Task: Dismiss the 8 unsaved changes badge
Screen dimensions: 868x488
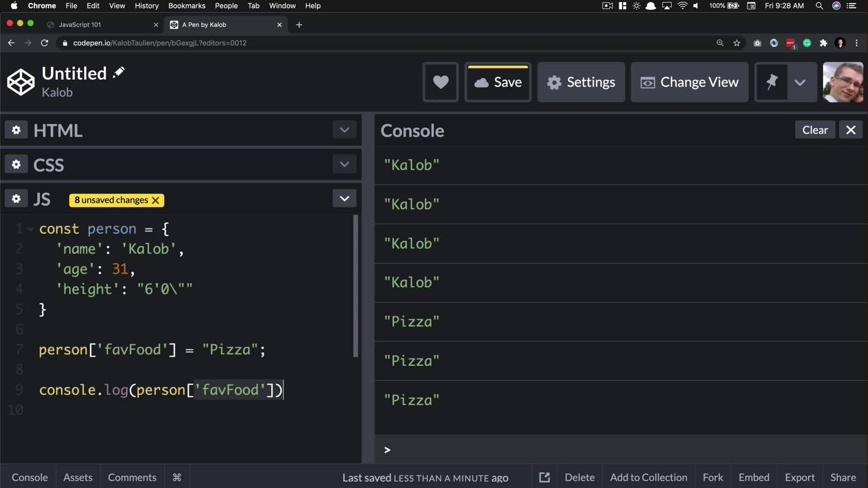Action: click(156, 200)
